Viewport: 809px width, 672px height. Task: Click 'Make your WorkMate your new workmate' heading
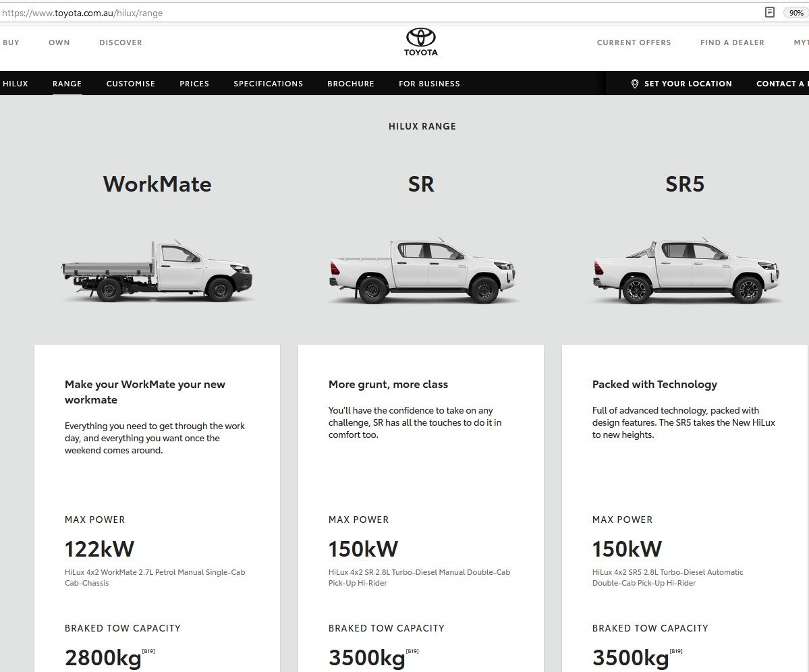[x=145, y=392]
